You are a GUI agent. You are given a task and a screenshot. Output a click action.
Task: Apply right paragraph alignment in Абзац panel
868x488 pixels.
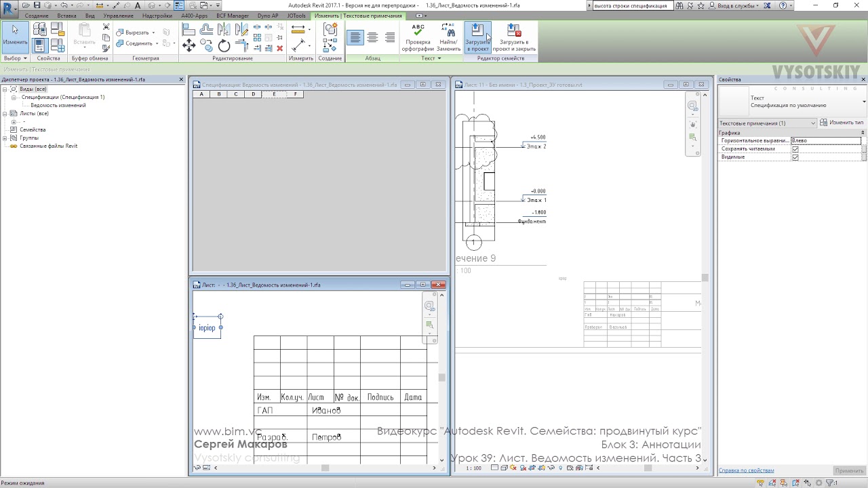(x=390, y=38)
